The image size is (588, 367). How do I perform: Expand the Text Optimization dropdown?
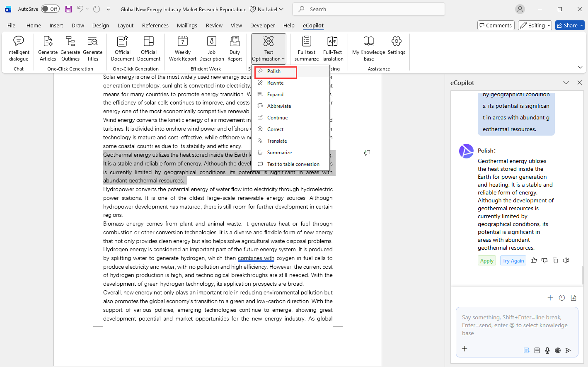pos(269,49)
